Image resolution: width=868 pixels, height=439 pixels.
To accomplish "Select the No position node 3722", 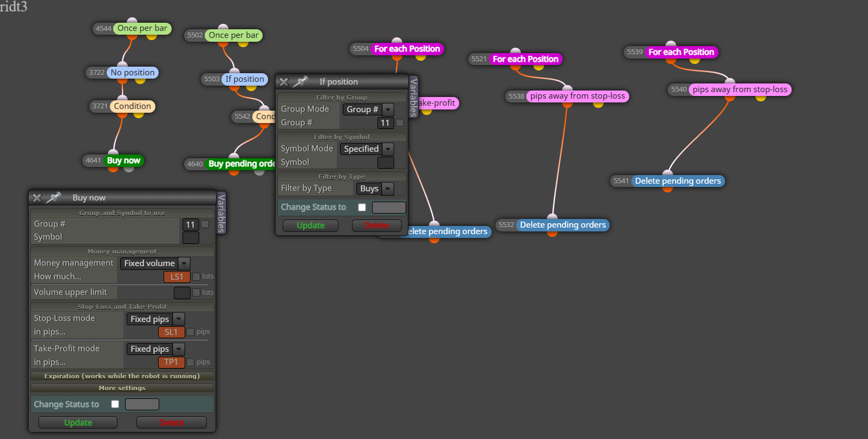I will click(x=133, y=73).
